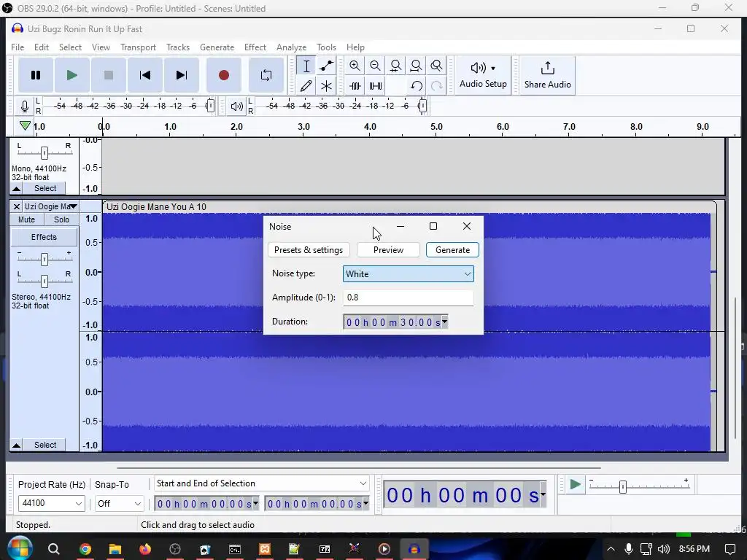Open the Edit menu
The height and width of the screenshot is (560, 747).
[x=42, y=47]
